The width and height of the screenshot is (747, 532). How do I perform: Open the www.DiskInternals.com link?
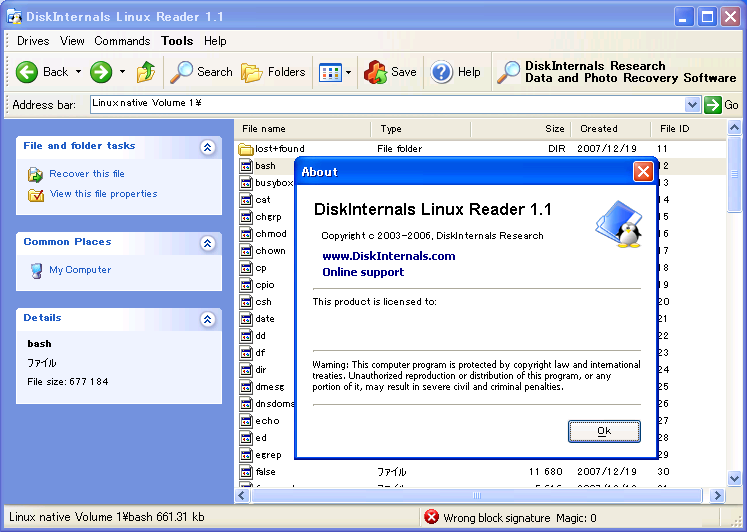pos(389,256)
